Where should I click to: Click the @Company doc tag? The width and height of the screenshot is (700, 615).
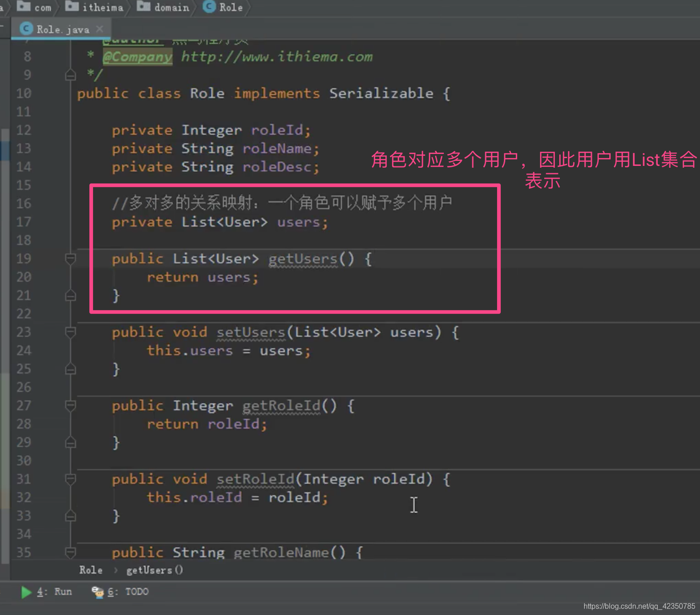137,57
